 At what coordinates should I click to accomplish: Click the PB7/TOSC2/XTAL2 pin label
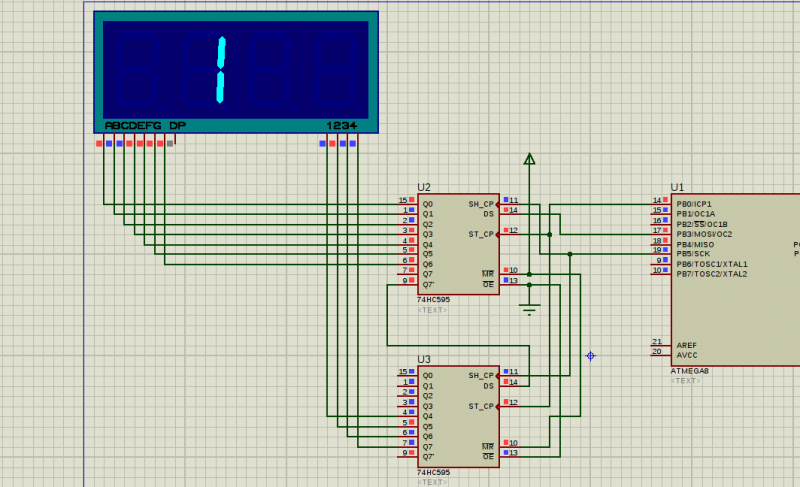pos(712,274)
